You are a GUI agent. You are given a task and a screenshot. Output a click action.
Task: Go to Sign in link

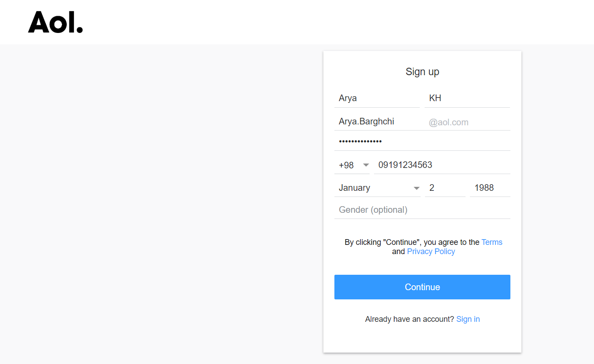click(468, 319)
